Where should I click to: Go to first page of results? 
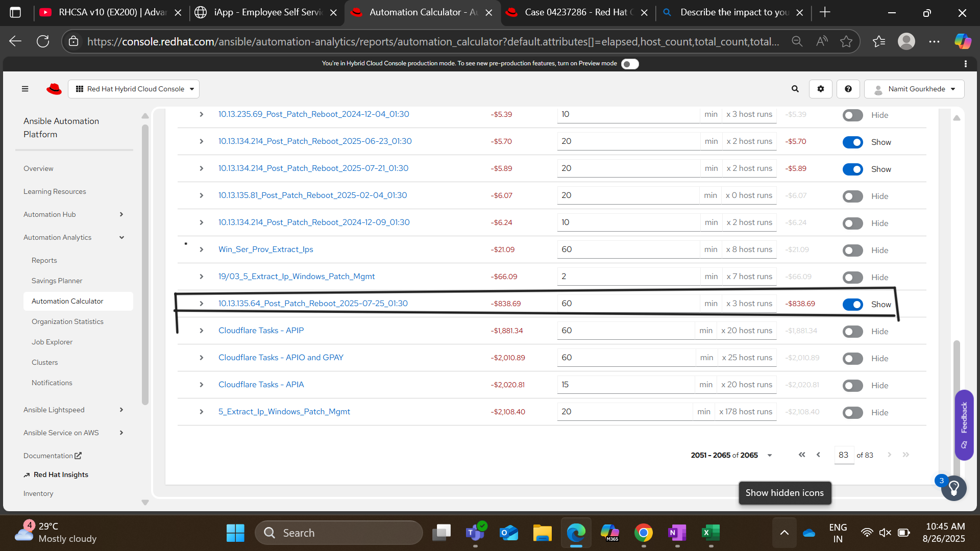[x=802, y=455]
